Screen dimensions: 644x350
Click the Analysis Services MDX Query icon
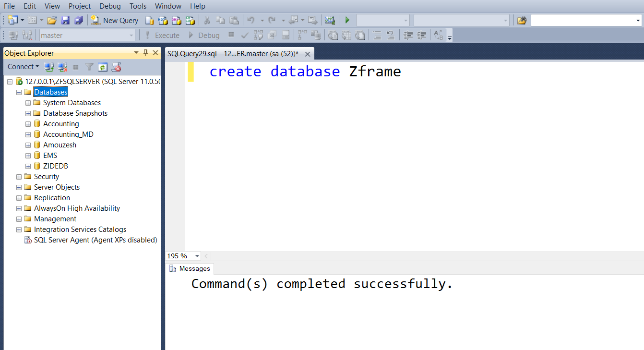click(x=163, y=20)
